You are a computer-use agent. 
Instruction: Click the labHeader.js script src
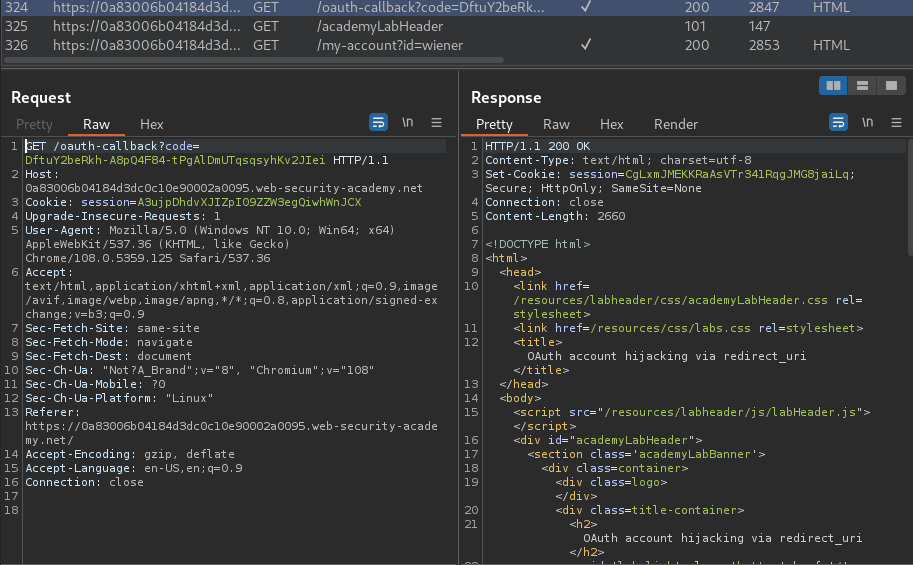point(730,412)
